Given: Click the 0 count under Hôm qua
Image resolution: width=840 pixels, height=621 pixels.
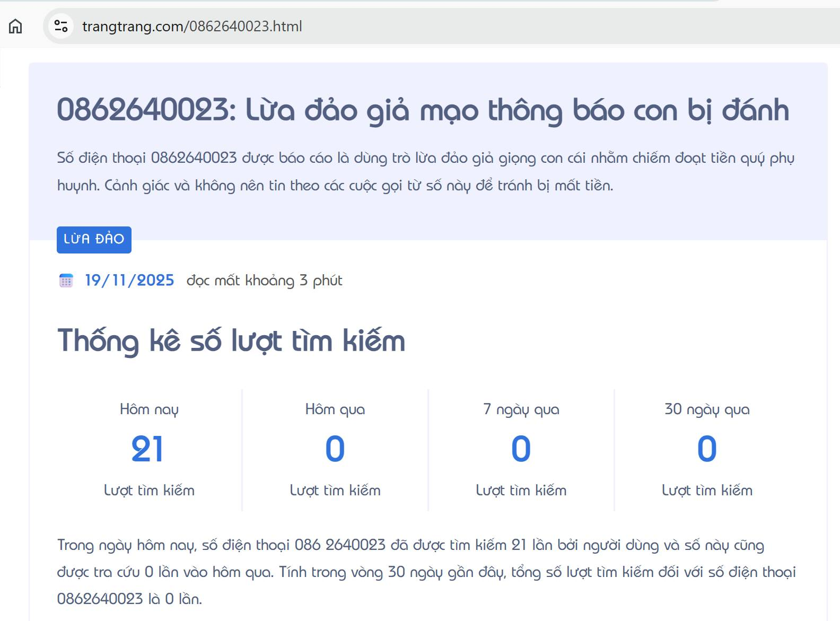Looking at the screenshot, I should [335, 449].
